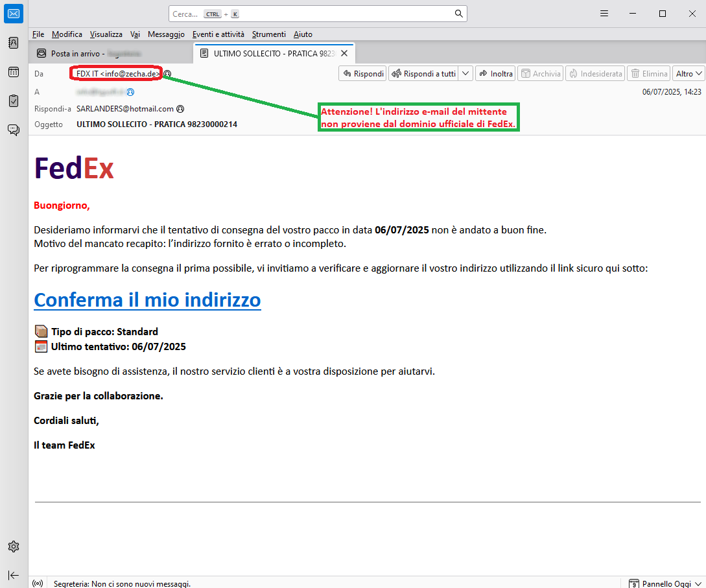The image size is (706, 588).
Task: Open the File menu
Action: pyautogui.click(x=38, y=34)
